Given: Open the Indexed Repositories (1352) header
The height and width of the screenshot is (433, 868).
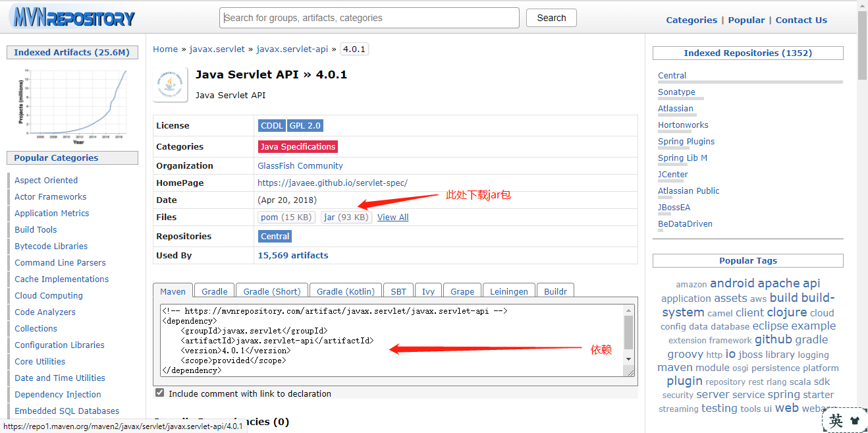Looking at the screenshot, I should click(x=747, y=53).
